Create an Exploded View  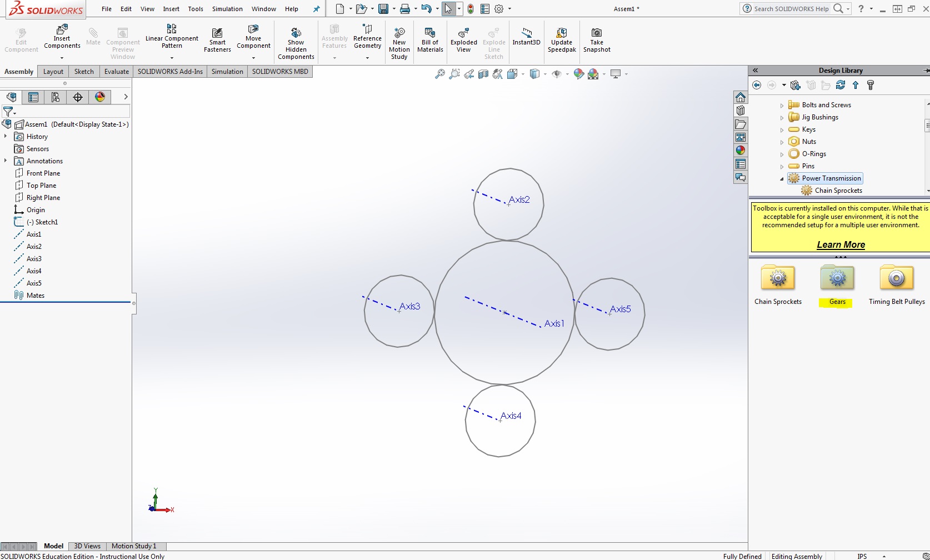pos(464,40)
